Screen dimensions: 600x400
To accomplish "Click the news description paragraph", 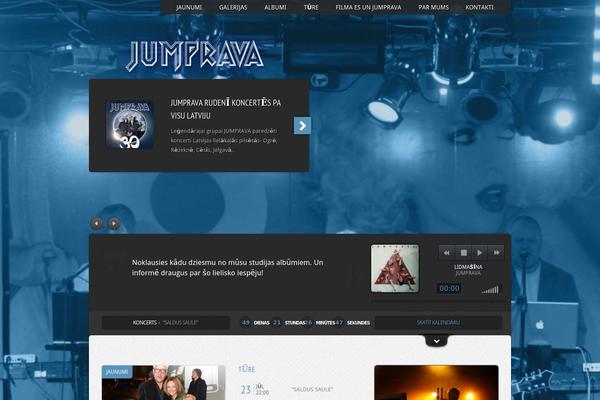I will click(x=224, y=140).
